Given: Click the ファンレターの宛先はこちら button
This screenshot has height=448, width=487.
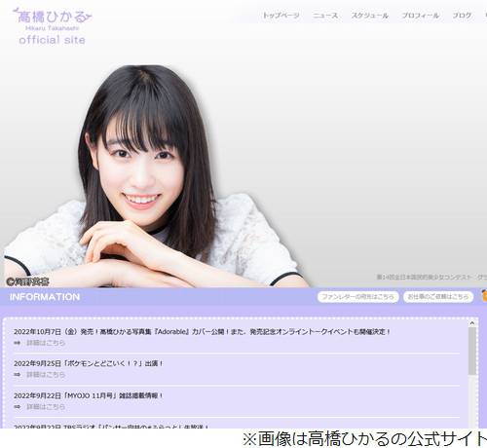Looking at the screenshot, I should 357,297.
